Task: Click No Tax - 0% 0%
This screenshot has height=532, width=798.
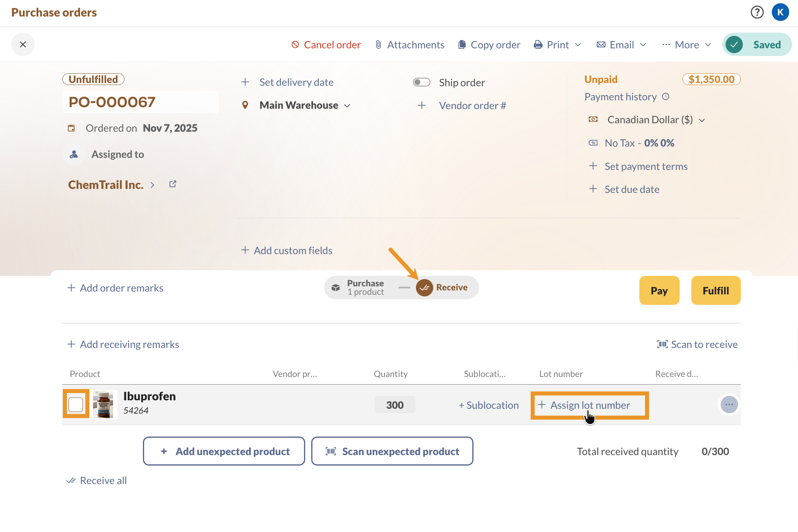Action: 639,143
